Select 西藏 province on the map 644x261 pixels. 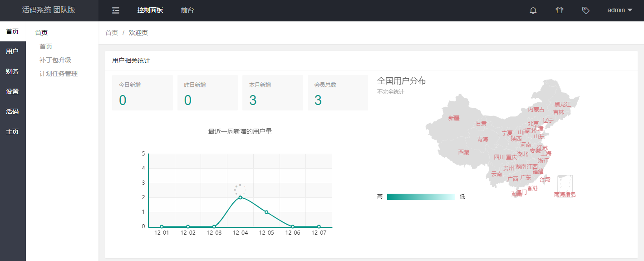[x=464, y=152]
